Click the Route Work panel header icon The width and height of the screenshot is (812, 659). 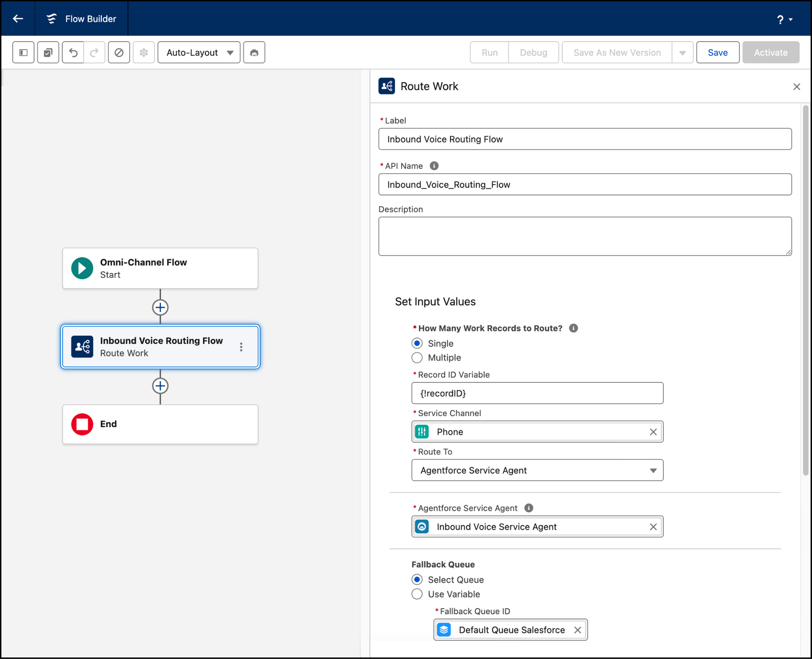(x=387, y=86)
